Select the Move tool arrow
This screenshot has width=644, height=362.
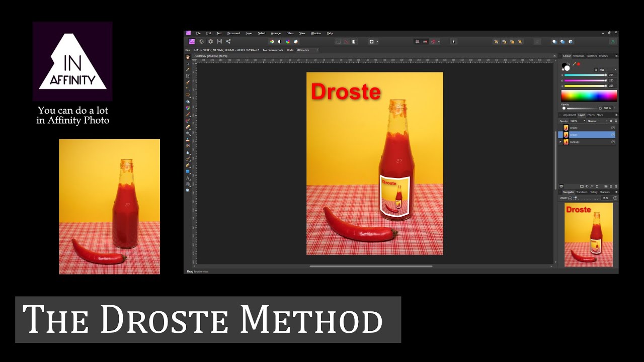[188, 63]
